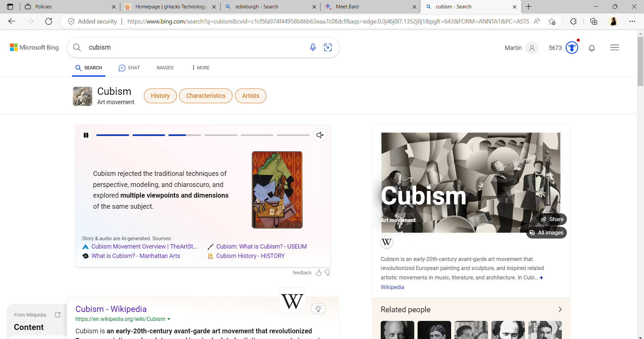
Task: Expand the Cubism Wikipedia URL dropdown arrow
Action: tap(169, 319)
